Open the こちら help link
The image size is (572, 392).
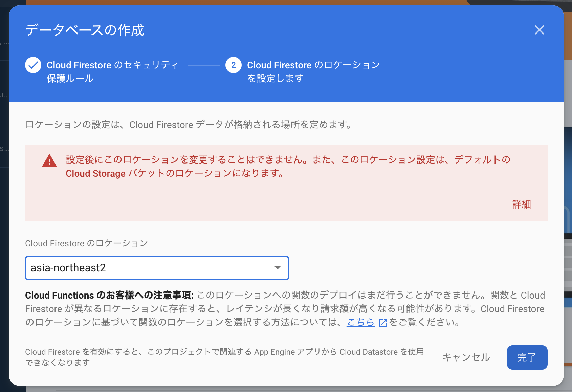click(360, 322)
